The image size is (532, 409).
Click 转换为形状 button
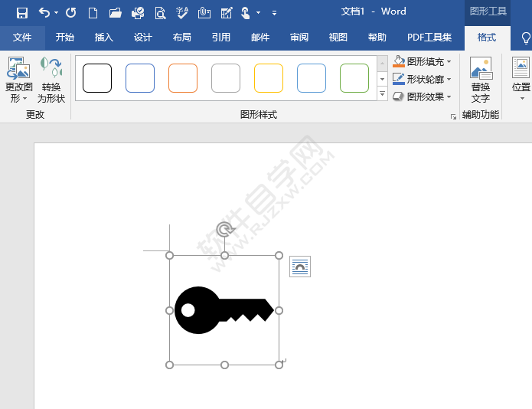[x=51, y=80]
